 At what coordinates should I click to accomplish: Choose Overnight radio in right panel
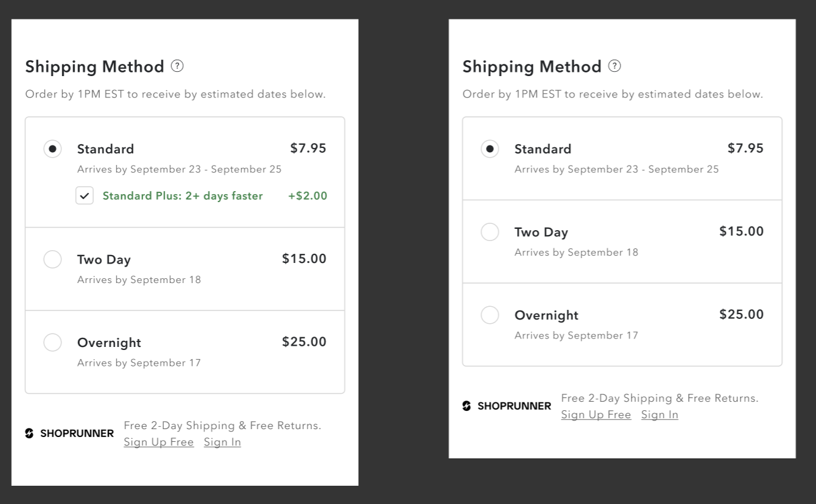(490, 315)
